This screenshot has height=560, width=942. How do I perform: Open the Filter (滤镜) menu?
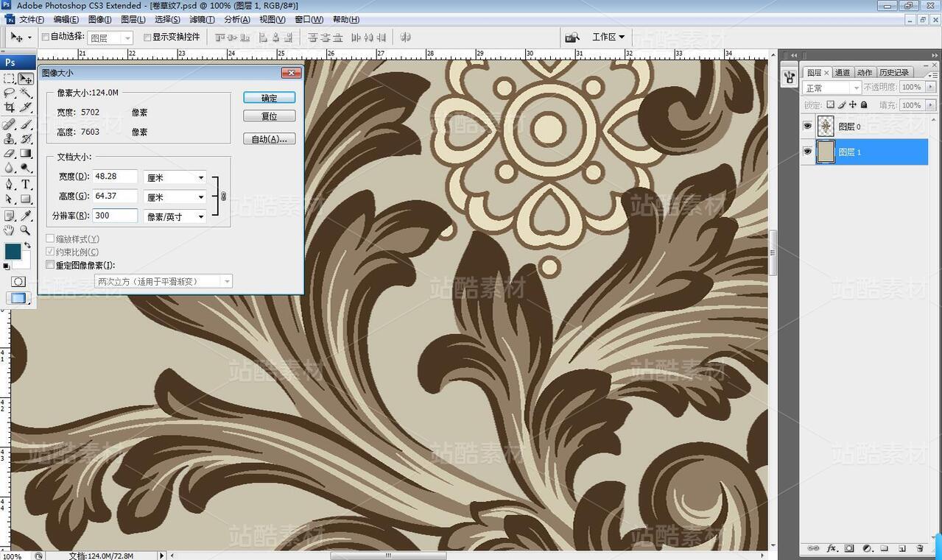pos(202,20)
